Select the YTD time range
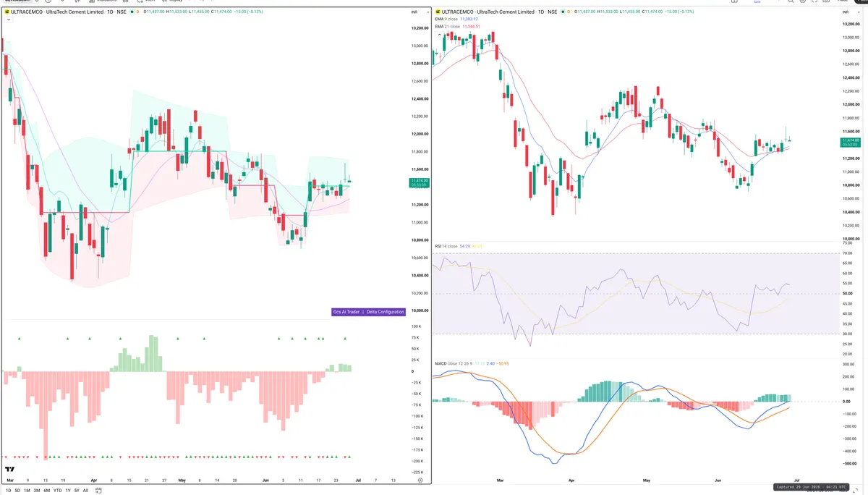This screenshot has width=868, height=495. (57, 490)
